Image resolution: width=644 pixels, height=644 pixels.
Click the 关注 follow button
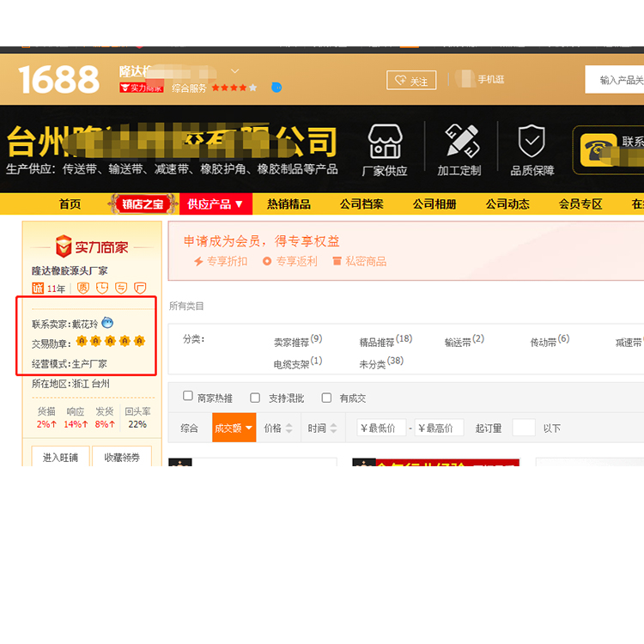pyautogui.click(x=411, y=80)
